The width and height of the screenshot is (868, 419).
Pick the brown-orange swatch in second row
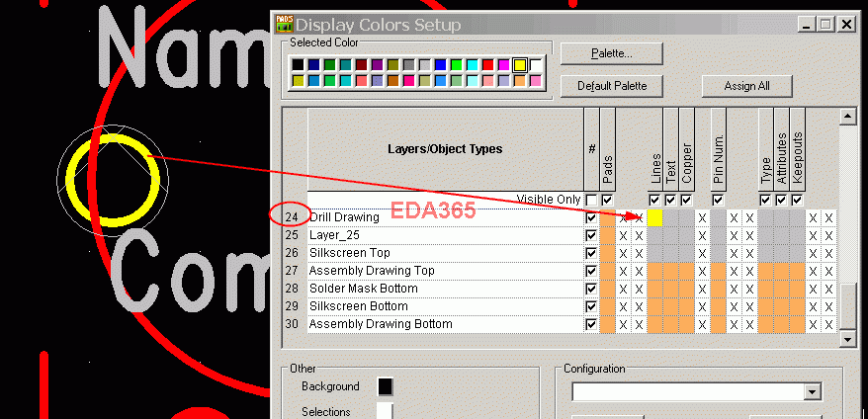tap(393, 81)
